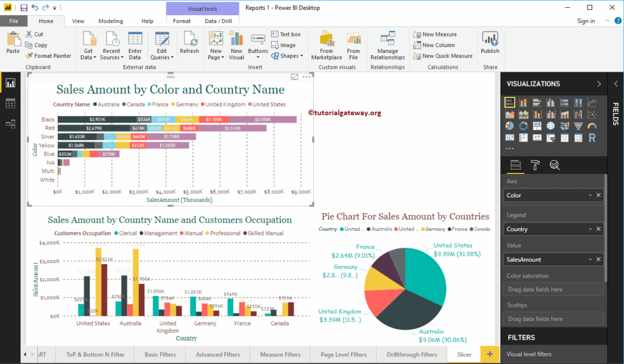The width and height of the screenshot is (624, 364).
Task: Open Manage Relationships
Action: pyautogui.click(x=388, y=45)
